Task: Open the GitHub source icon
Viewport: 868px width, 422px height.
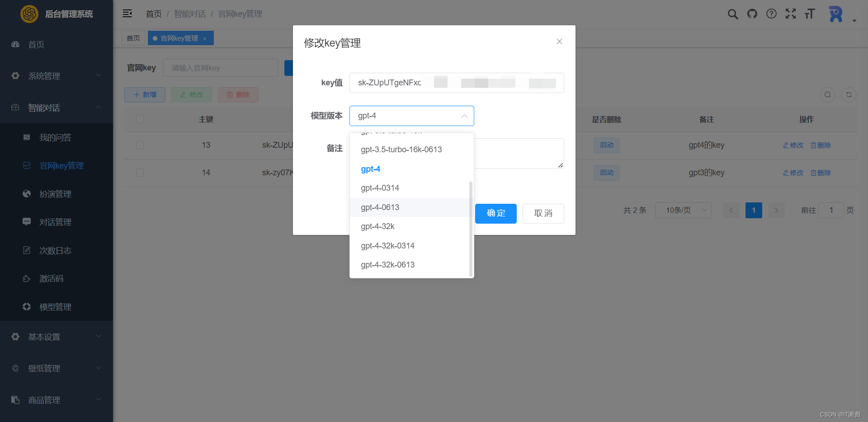Action: click(x=752, y=14)
